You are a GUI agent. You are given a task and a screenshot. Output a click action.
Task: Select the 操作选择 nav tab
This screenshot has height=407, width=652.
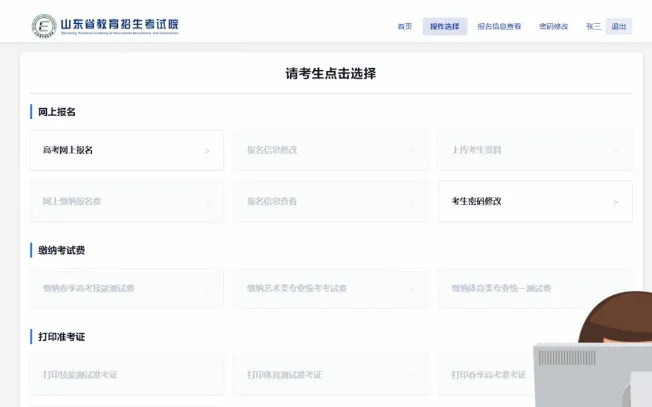click(x=445, y=26)
